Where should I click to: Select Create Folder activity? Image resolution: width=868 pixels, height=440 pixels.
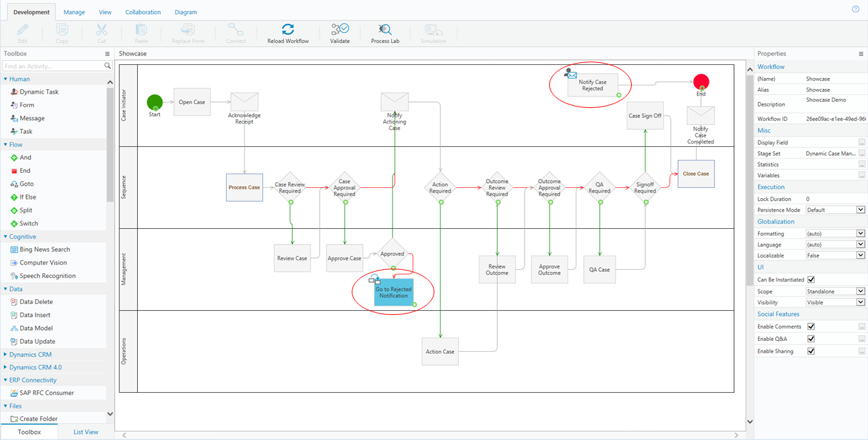[x=38, y=419]
